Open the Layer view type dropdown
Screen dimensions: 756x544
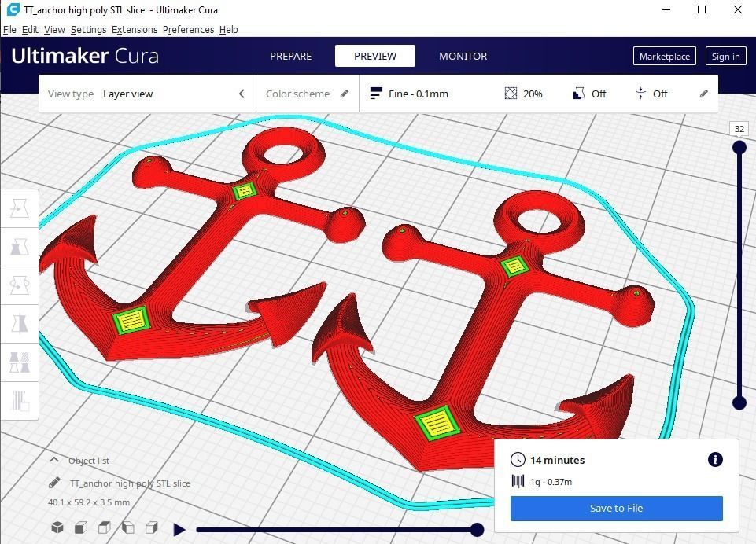[x=147, y=94]
